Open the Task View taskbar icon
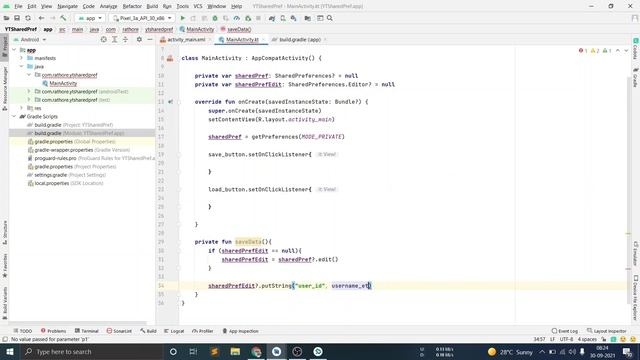This screenshot has height=360, width=640. (x=193, y=351)
